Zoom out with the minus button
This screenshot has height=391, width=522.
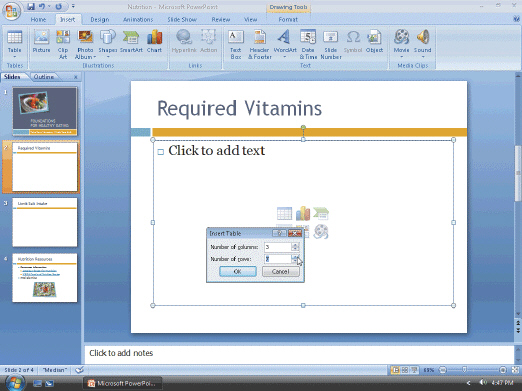[442, 370]
